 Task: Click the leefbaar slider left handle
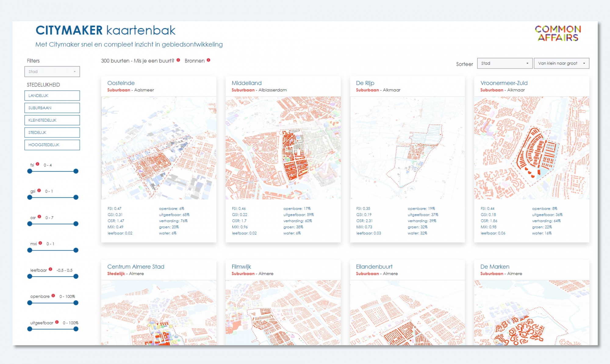pyautogui.click(x=30, y=276)
